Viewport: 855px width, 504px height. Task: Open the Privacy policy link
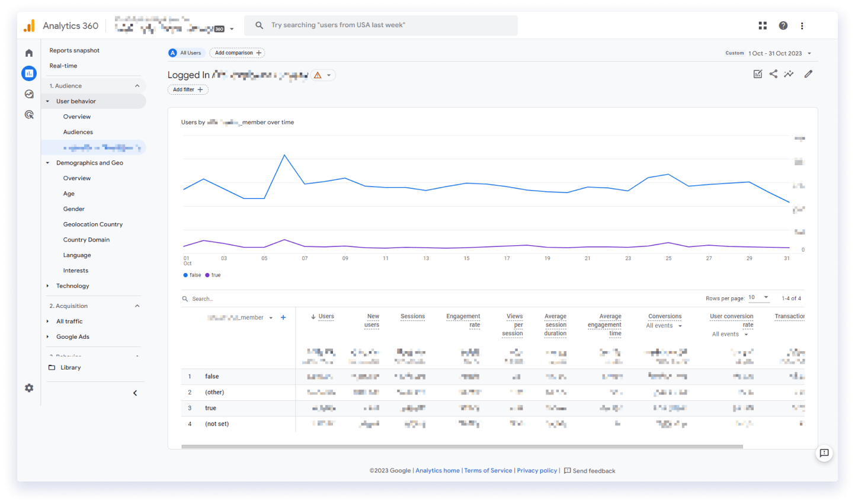(x=537, y=471)
